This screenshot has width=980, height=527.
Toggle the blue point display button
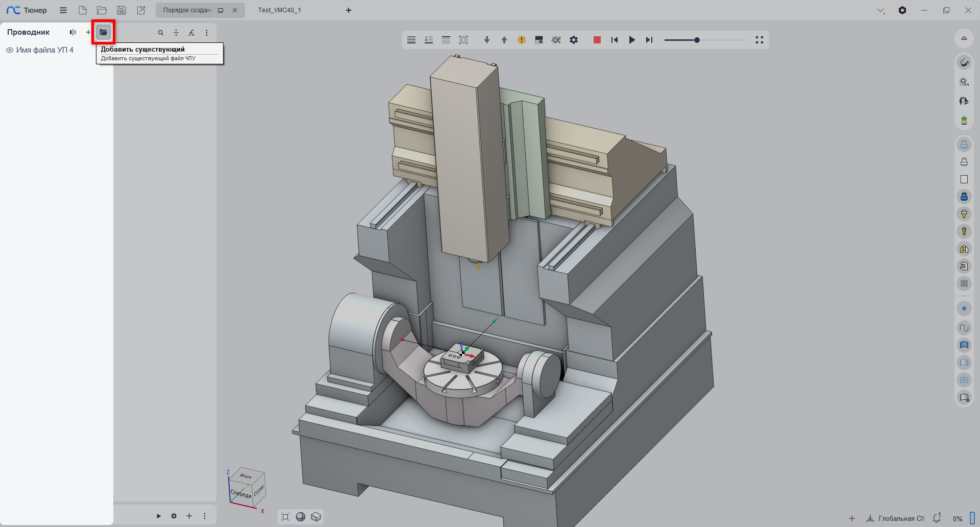pos(964,308)
